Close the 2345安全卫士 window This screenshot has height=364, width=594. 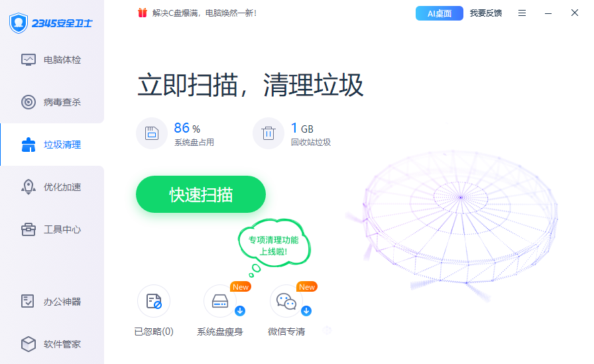pos(575,13)
